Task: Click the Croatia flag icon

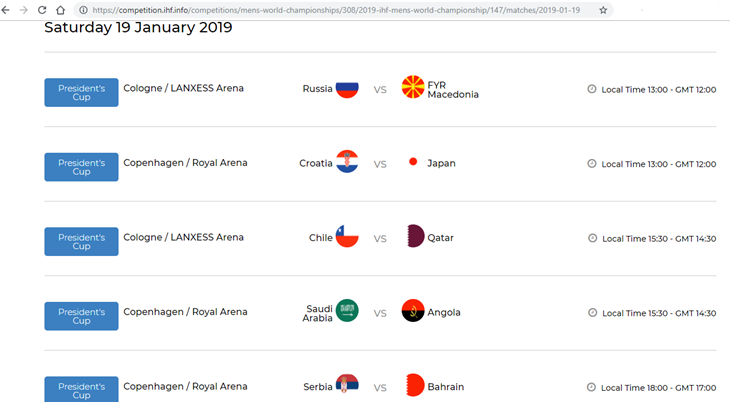Action: [347, 162]
